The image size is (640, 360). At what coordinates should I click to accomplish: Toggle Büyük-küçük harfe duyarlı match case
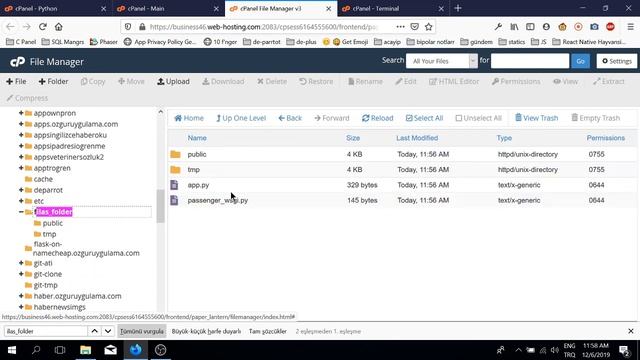(x=207, y=331)
